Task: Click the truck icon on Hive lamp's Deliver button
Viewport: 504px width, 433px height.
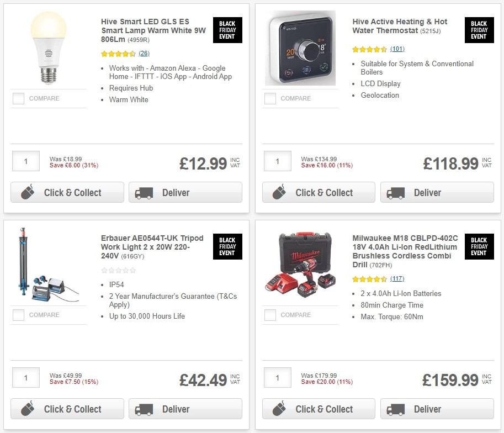Action: point(144,192)
